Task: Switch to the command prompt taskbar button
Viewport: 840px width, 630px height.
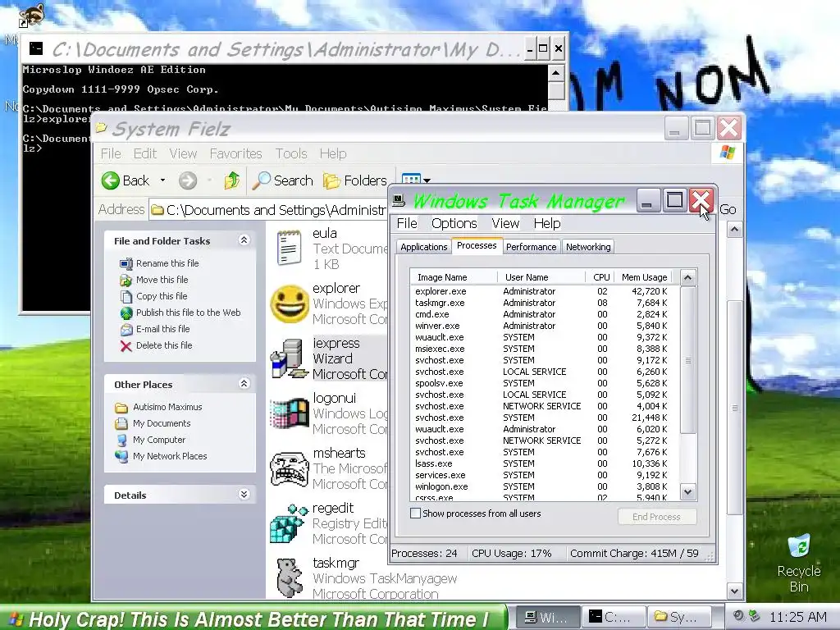Action: click(614, 618)
